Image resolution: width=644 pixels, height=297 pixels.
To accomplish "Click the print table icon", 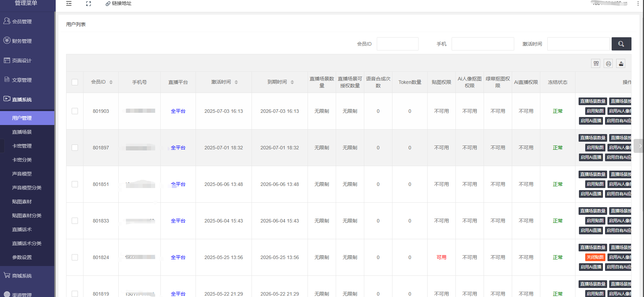I will coord(608,63).
